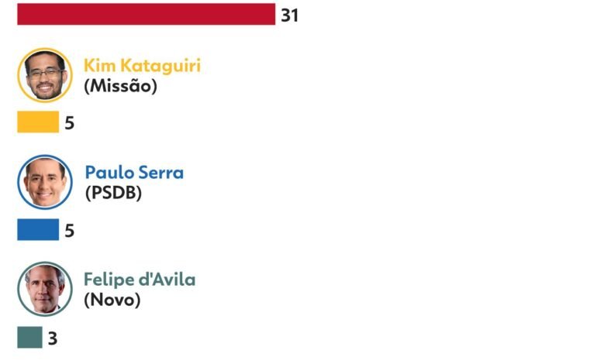Select the value 5 beside yellow bar

coord(69,123)
